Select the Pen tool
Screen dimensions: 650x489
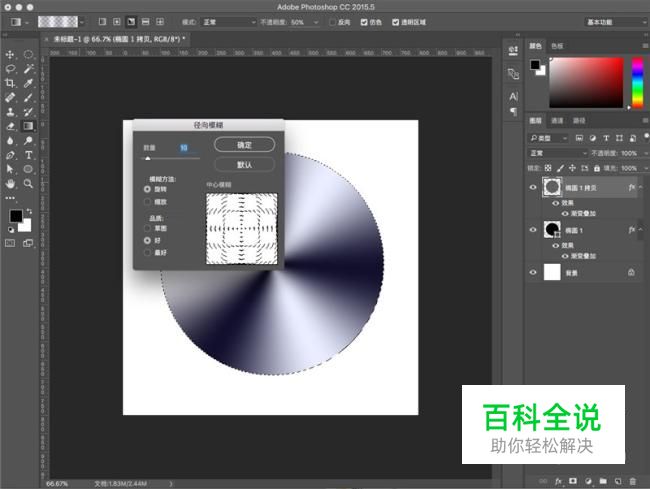10,155
